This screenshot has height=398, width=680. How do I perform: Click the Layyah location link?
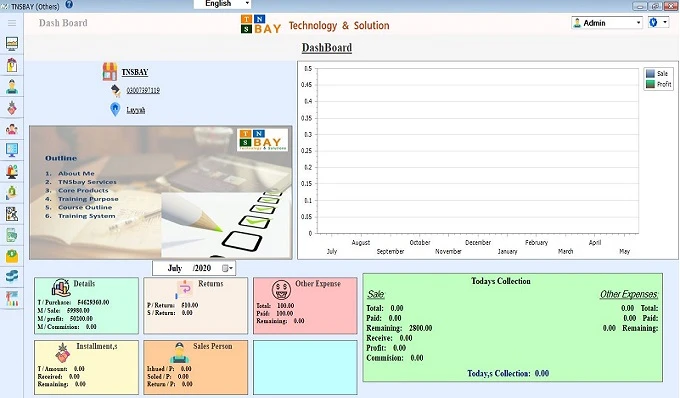136,110
